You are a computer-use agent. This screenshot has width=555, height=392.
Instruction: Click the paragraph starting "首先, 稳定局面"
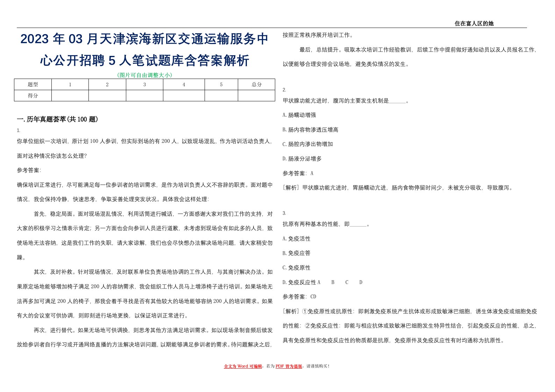(145, 236)
